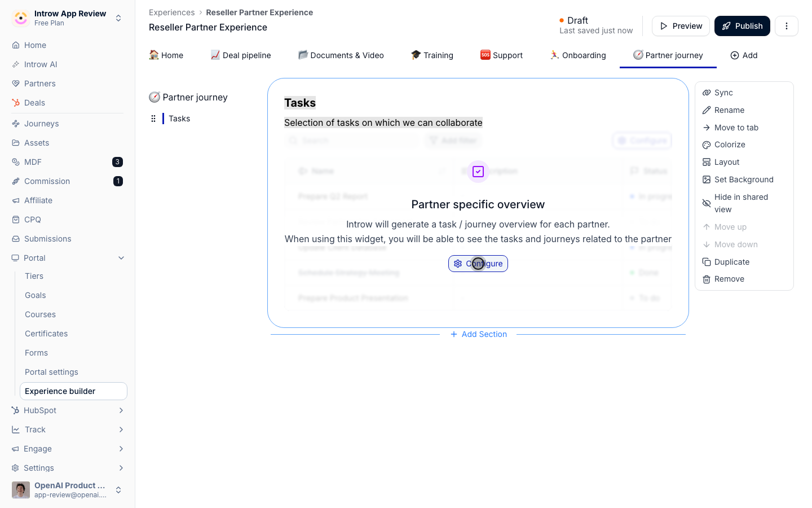Viewport: 812px width, 508px height.
Task: Click the Rename pencil icon
Action: [x=707, y=110]
